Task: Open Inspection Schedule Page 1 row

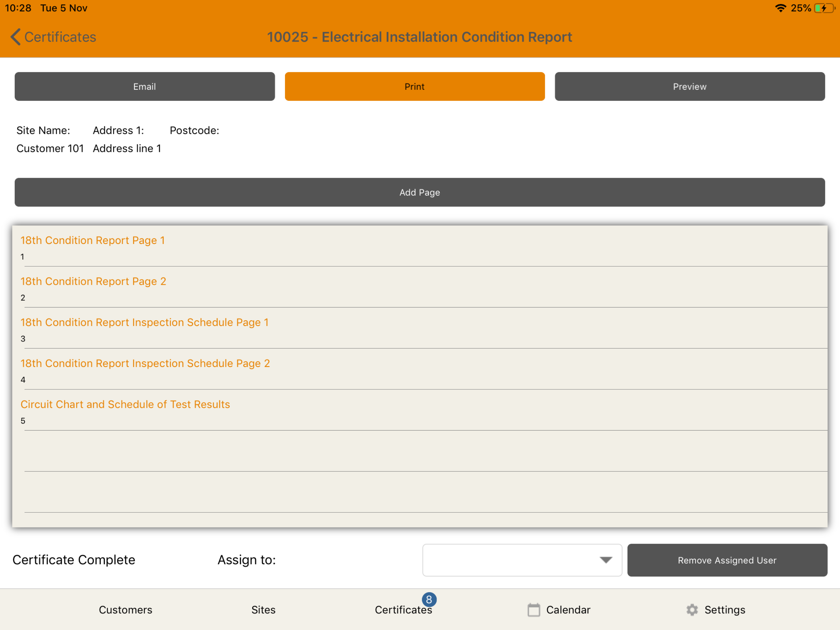Action: tap(420, 328)
